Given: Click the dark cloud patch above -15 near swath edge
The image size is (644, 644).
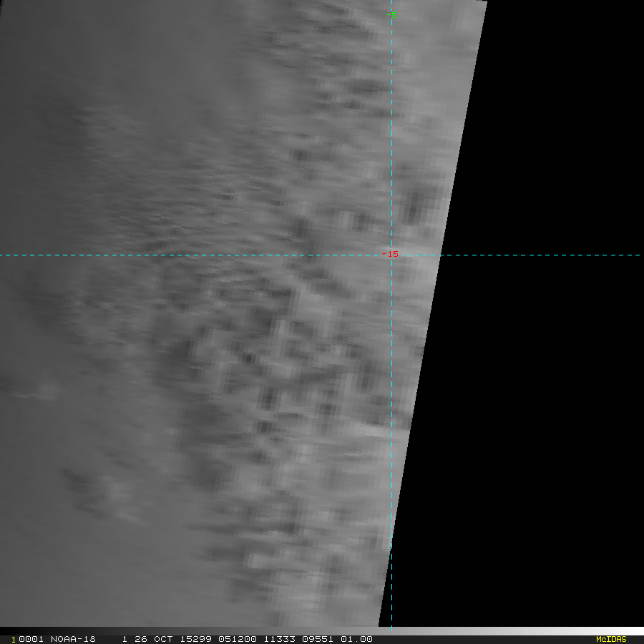Looking at the screenshot, I should [414, 209].
